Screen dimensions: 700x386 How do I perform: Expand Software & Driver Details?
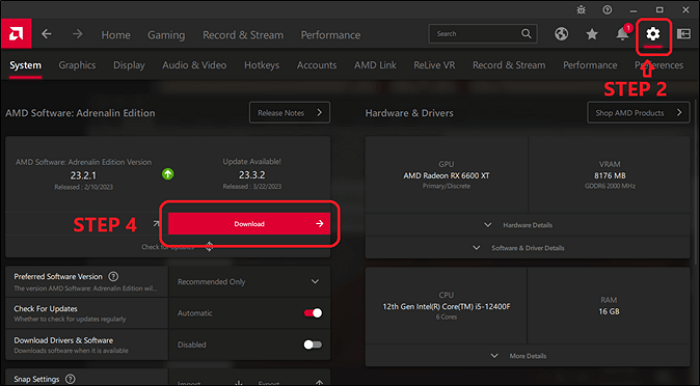coord(528,248)
